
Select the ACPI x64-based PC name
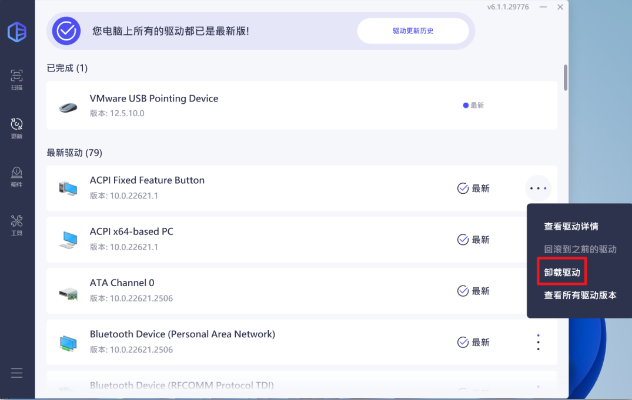[131, 231]
